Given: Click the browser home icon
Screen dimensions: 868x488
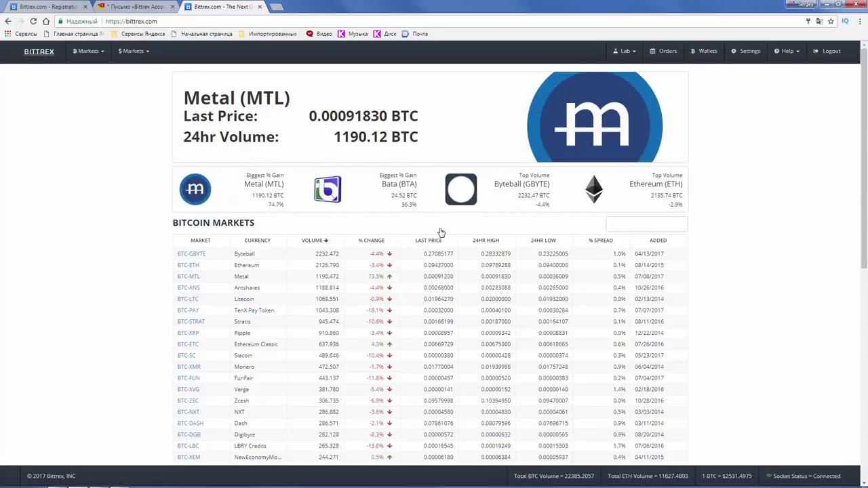Looking at the screenshot, I should 45,21.
